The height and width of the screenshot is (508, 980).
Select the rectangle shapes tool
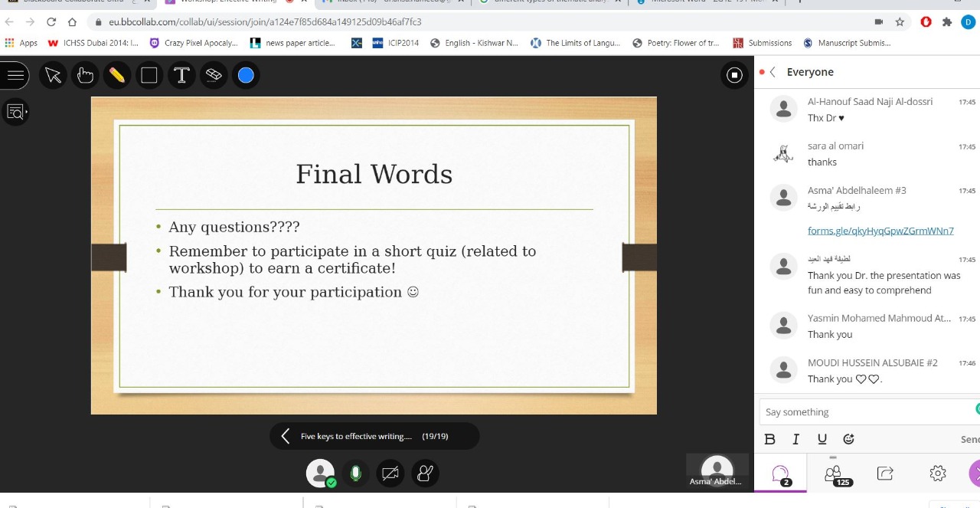click(149, 75)
